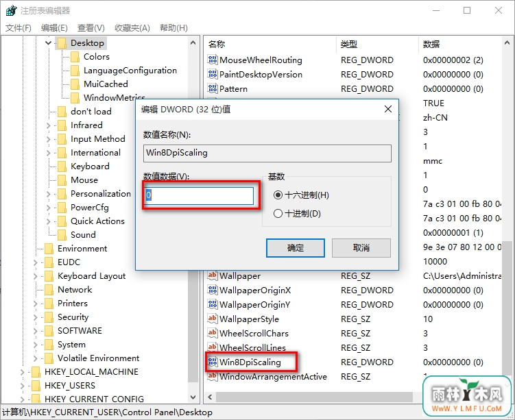Close the 编辑 DWORD dialog

pos(388,109)
